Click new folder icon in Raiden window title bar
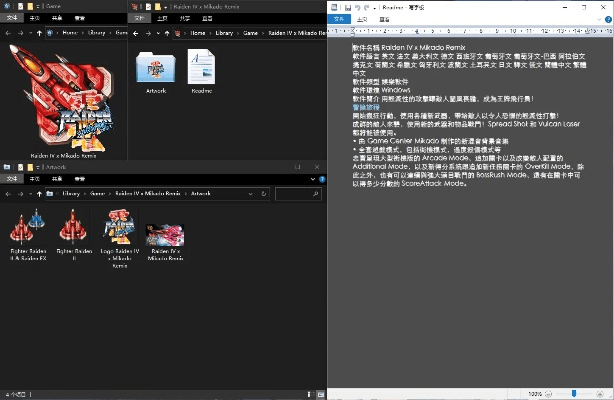The width and height of the screenshot is (614, 400). (x=158, y=7)
